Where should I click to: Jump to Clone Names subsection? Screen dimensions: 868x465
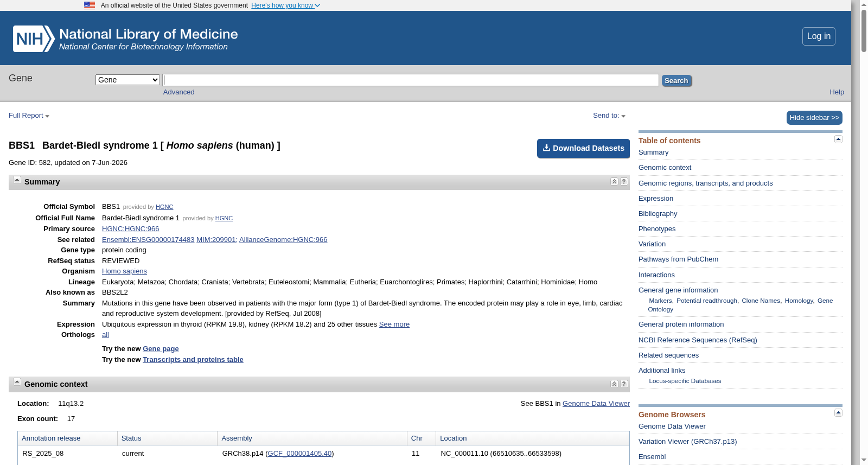click(x=761, y=301)
